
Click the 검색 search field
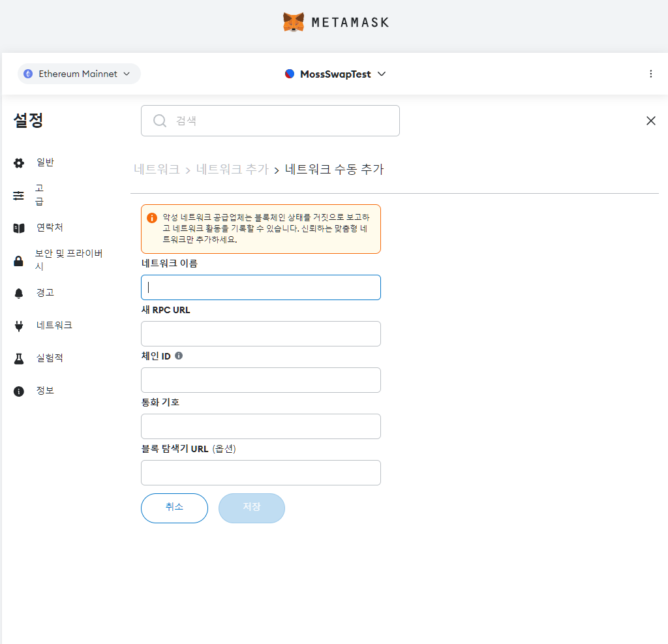[270, 121]
